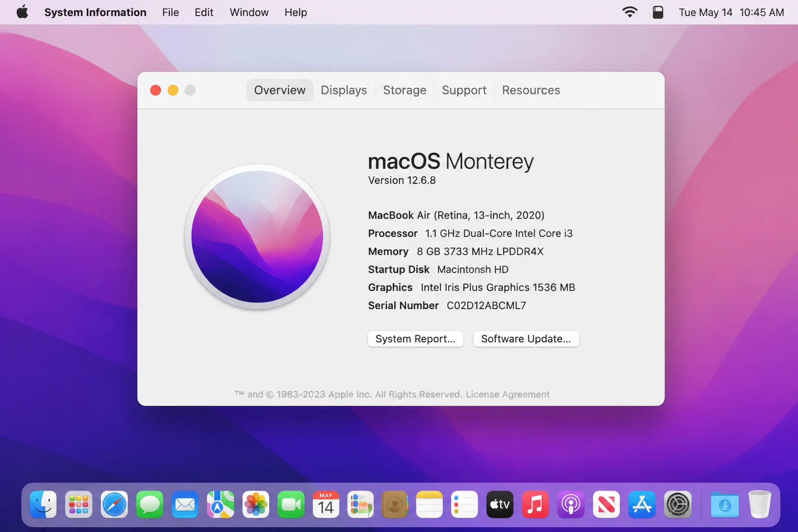
Task: Click the startup disk name Macintonsh HD
Action: click(473, 270)
